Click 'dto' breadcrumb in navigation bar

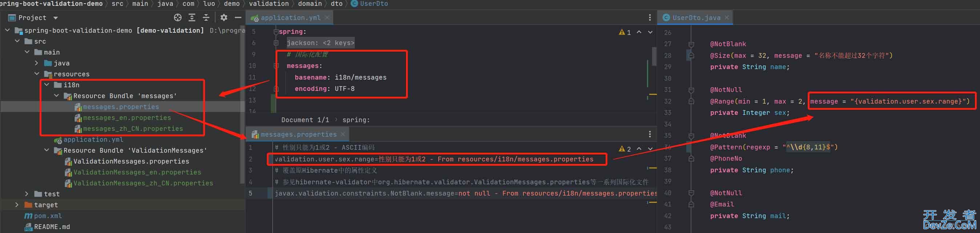(x=336, y=4)
